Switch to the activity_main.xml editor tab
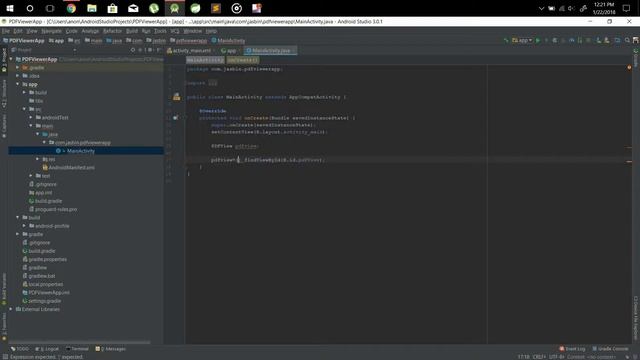Image resolution: width=640 pixels, height=360 pixels. (189, 51)
